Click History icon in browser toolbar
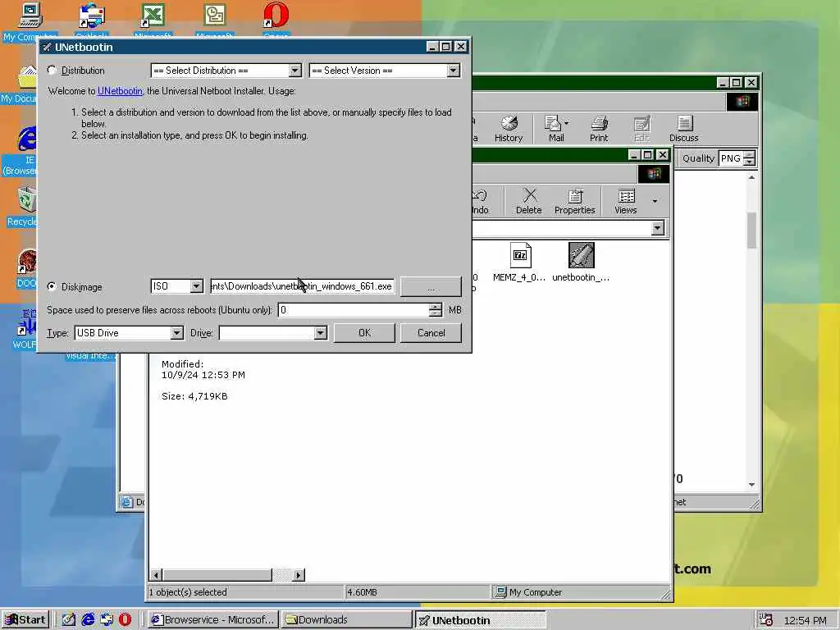Image resolution: width=840 pixels, height=630 pixels. 509,129
